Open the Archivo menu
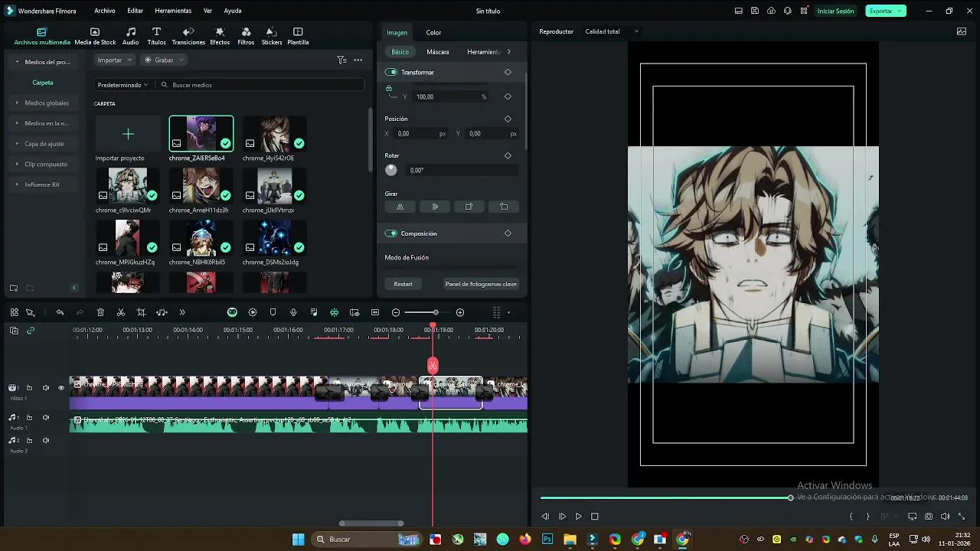Viewport: 980px width, 551px height. pyautogui.click(x=105, y=11)
